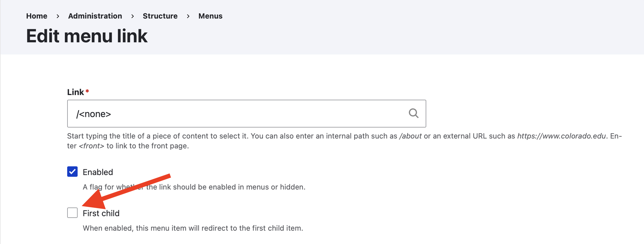Click the chevron between Home and Administration
This screenshot has height=244, width=644.
click(x=58, y=16)
